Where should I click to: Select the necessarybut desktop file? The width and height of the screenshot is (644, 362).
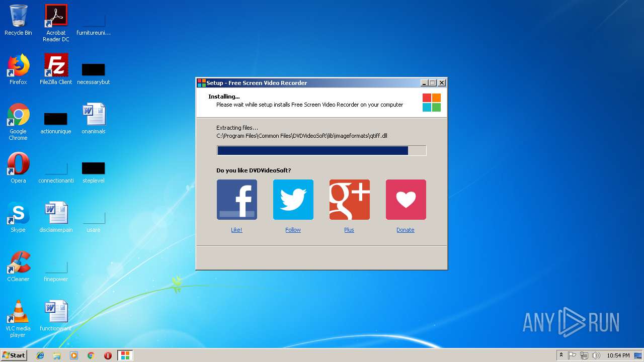click(94, 73)
